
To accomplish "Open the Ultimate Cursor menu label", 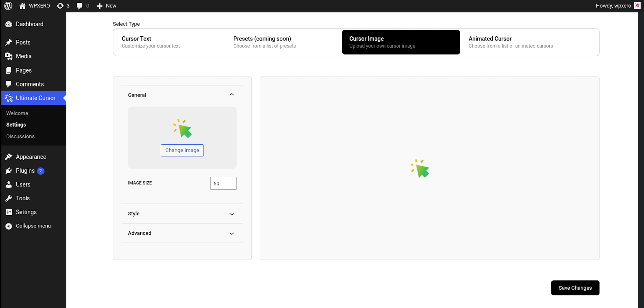I will coord(36,98).
